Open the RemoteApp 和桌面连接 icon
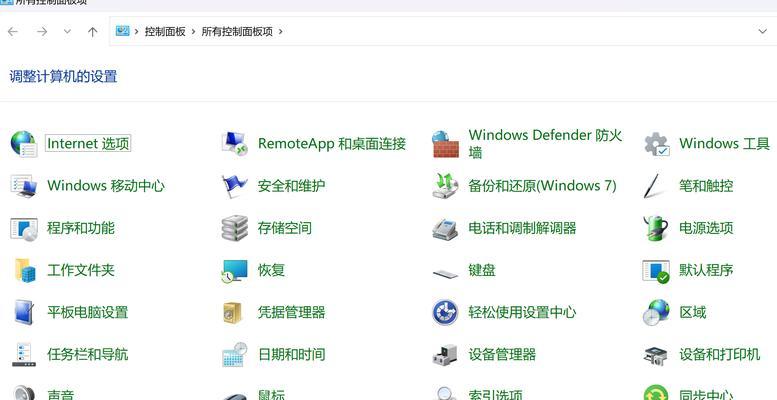The height and width of the screenshot is (400, 777). pyautogui.click(x=234, y=144)
